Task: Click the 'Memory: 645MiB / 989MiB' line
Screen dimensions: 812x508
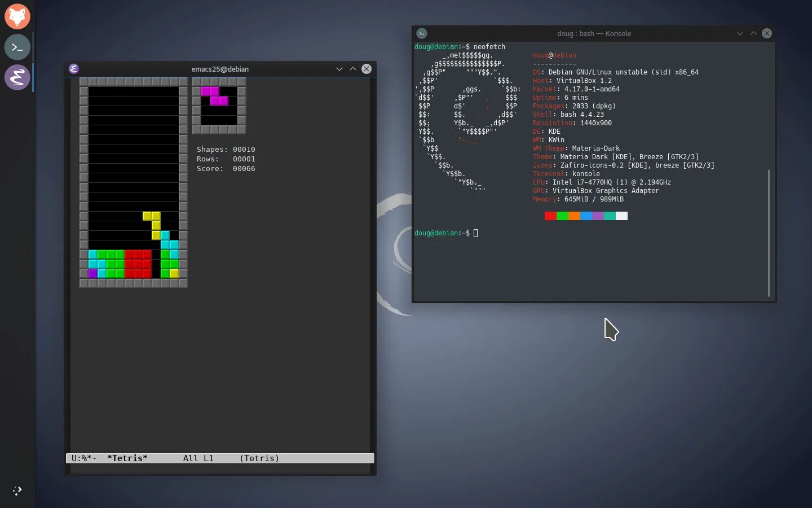Action: tap(579, 199)
